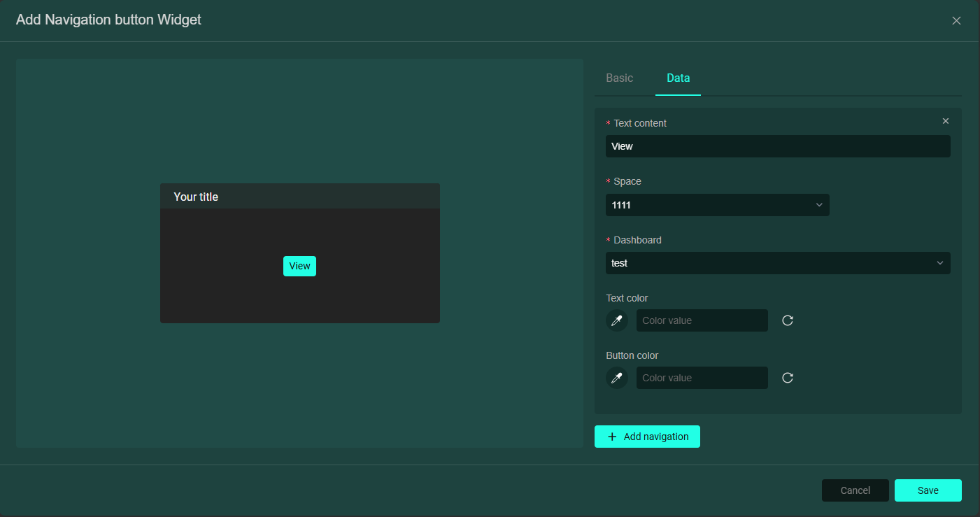Screen dimensions: 980x517
Task: Click the Text color value input
Action: 702,320
